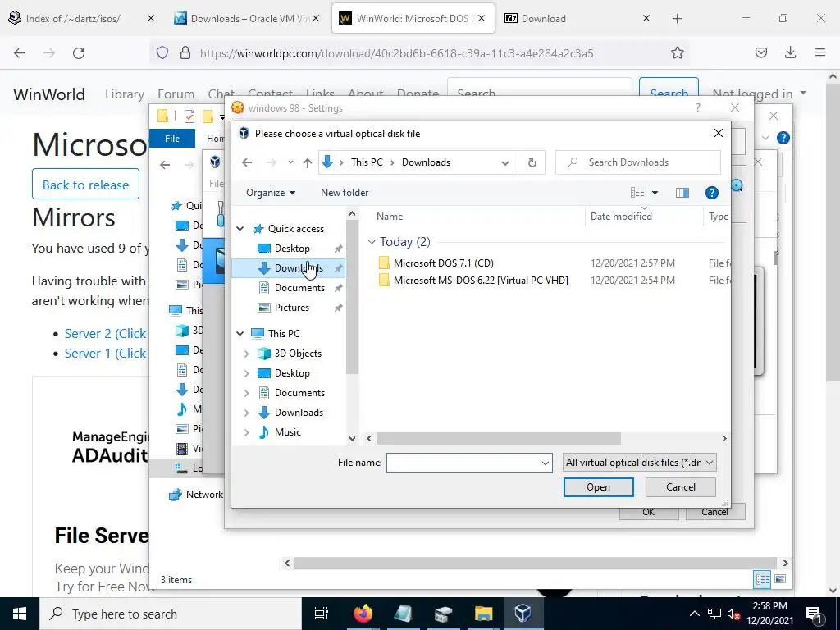Open a new browser tab
Screen dimensions: 840x630
(677, 19)
